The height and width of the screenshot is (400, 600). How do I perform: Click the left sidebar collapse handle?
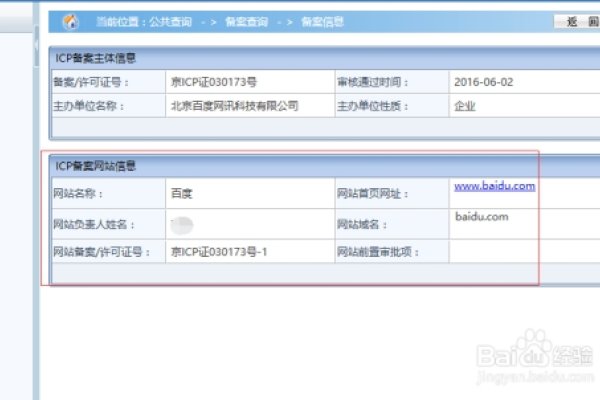[36, 45]
